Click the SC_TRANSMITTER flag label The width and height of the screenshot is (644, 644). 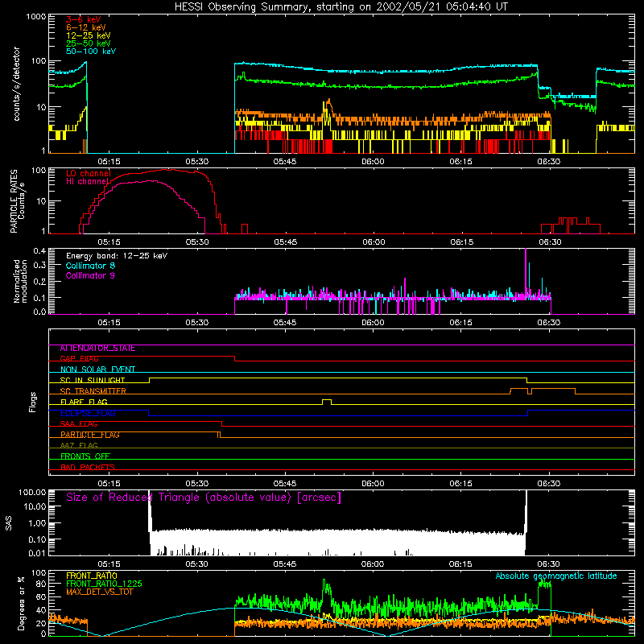tap(93, 391)
